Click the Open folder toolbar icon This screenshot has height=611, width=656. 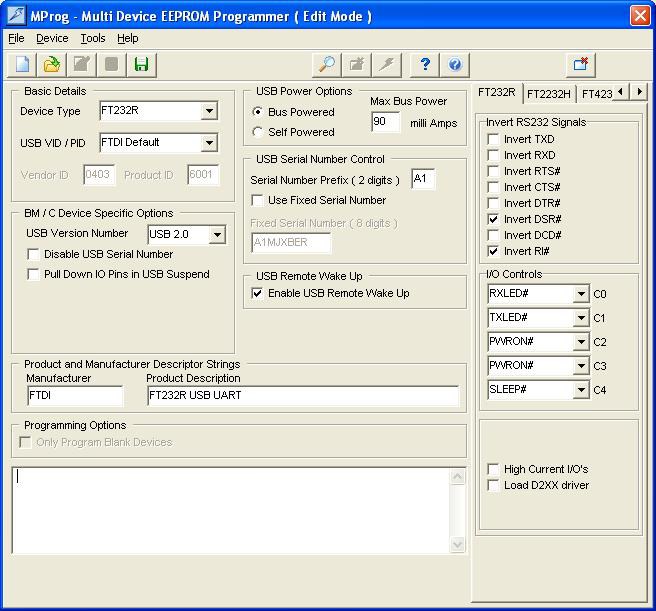pyautogui.click(x=51, y=65)
